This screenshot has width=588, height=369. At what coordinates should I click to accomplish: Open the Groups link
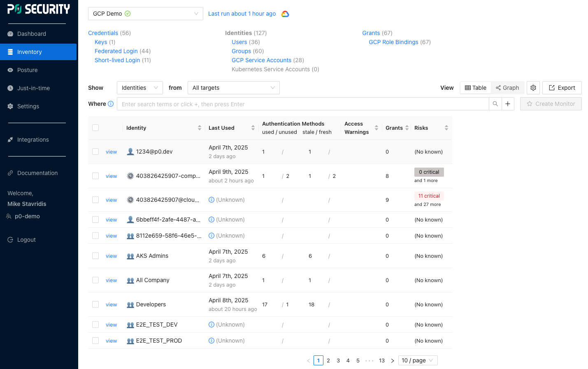(x=241, y=51)
